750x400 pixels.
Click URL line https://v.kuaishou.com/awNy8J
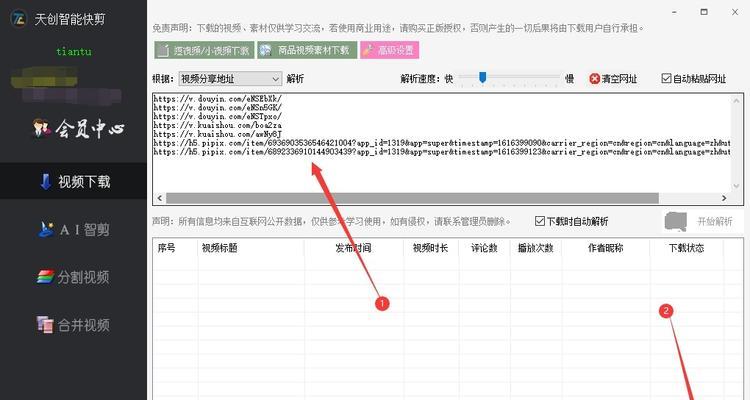[x=218, y=134]
